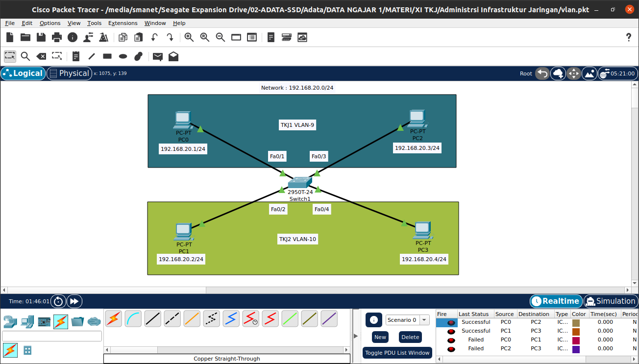Switch to Realtime mode
This screenshot has height=364, width=639.
[x=556, y=301]
